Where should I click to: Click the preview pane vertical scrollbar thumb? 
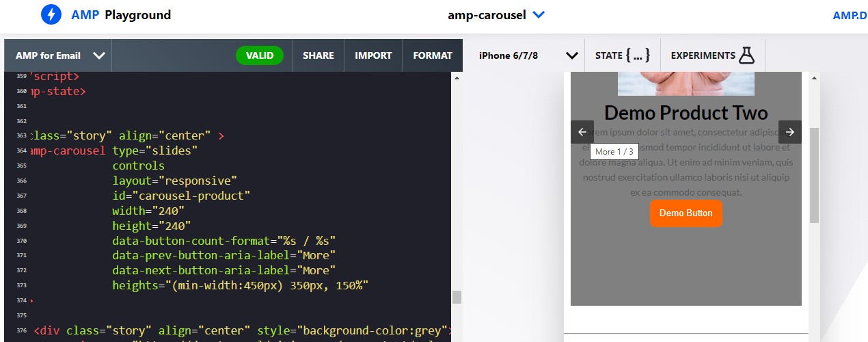(x=813, y=174)
